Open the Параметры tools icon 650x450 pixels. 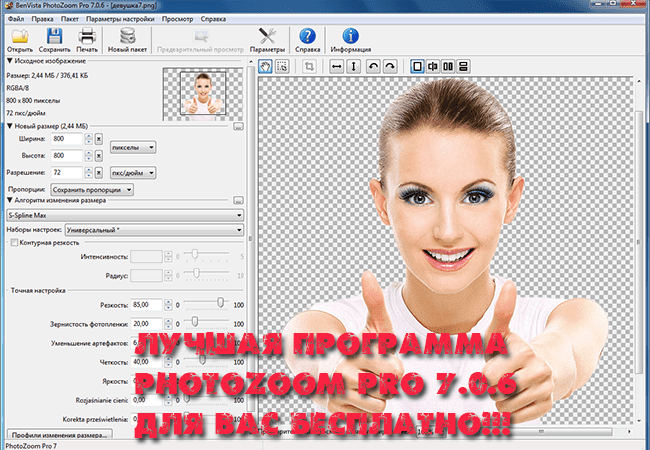point(267,36)
